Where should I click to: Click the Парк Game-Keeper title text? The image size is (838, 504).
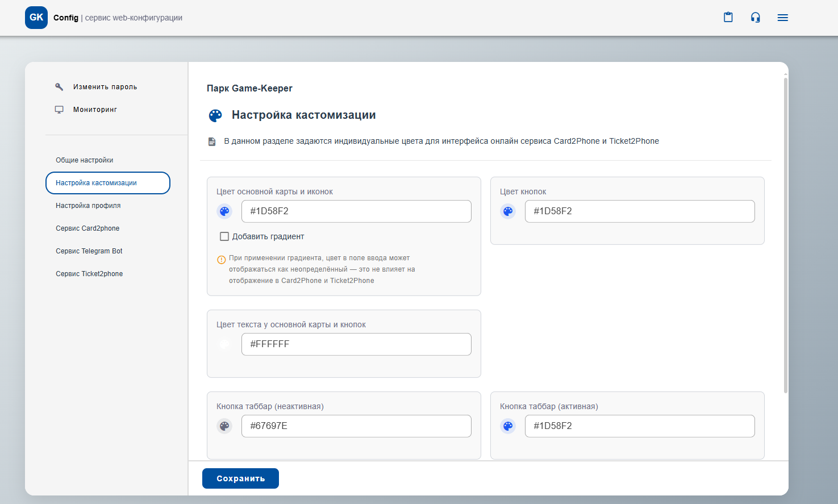[x=249, y=88]
